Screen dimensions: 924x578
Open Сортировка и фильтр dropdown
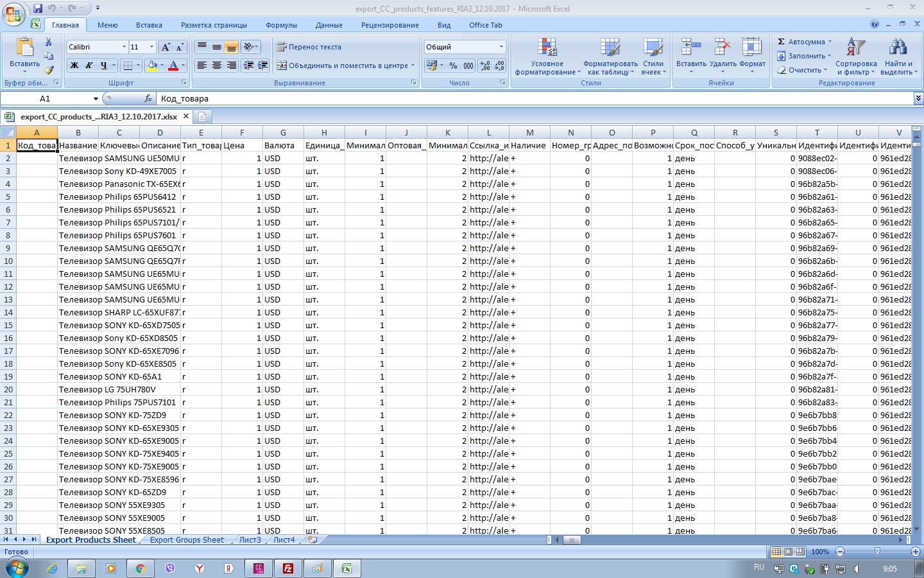pyautogui.click(x=857, y=57)
